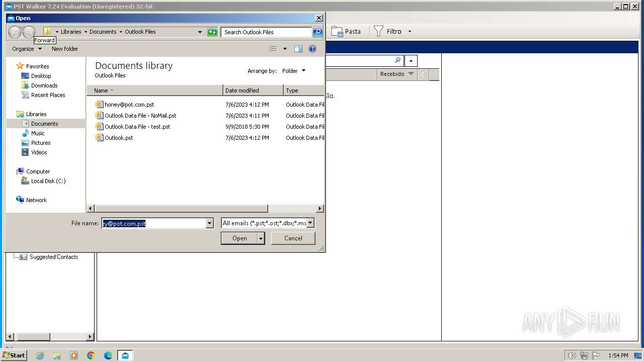Viewport: 644px width, 362px height.
Task: Change view using the views icon
Action: pos(272,49)
